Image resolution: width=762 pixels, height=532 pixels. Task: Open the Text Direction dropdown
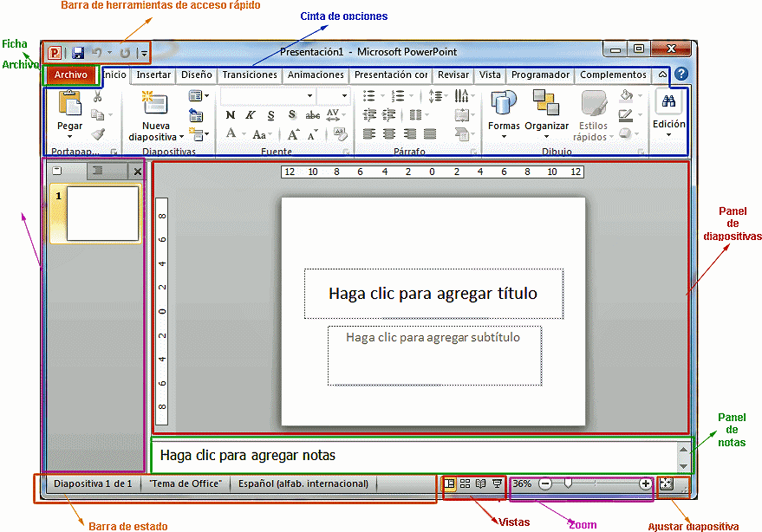pyautogui.click(x=465, y=95)
